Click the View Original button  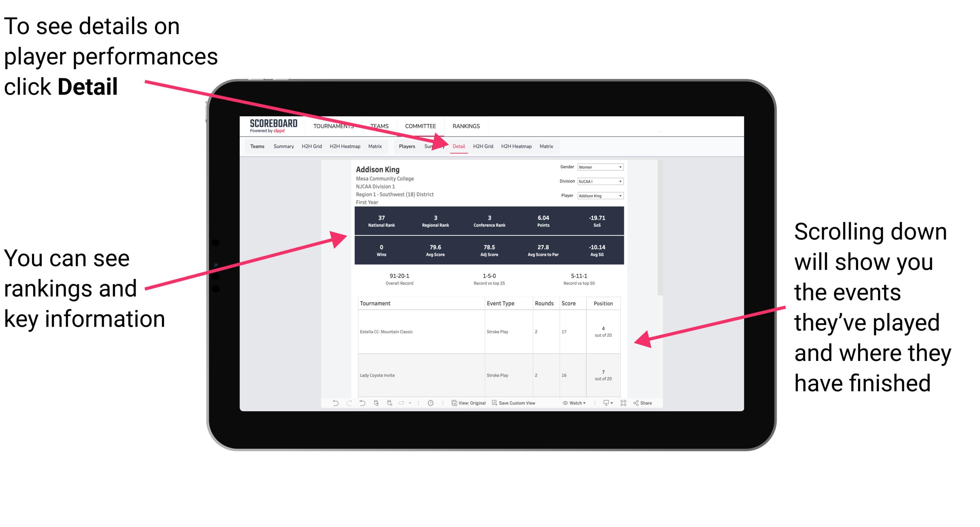point(469,407)
